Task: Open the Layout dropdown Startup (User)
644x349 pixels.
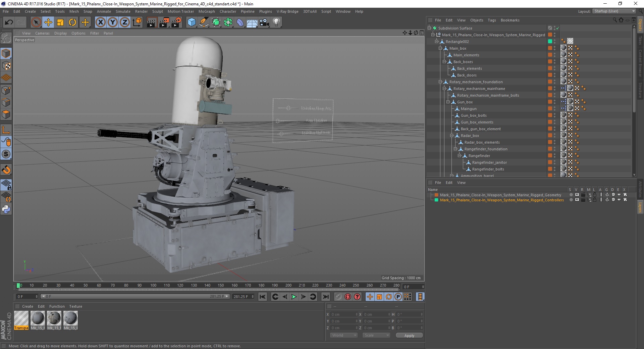Action: [614, 11]
